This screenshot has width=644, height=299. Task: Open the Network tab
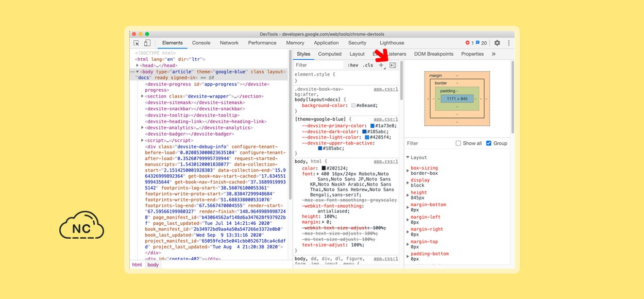point(229,43)
